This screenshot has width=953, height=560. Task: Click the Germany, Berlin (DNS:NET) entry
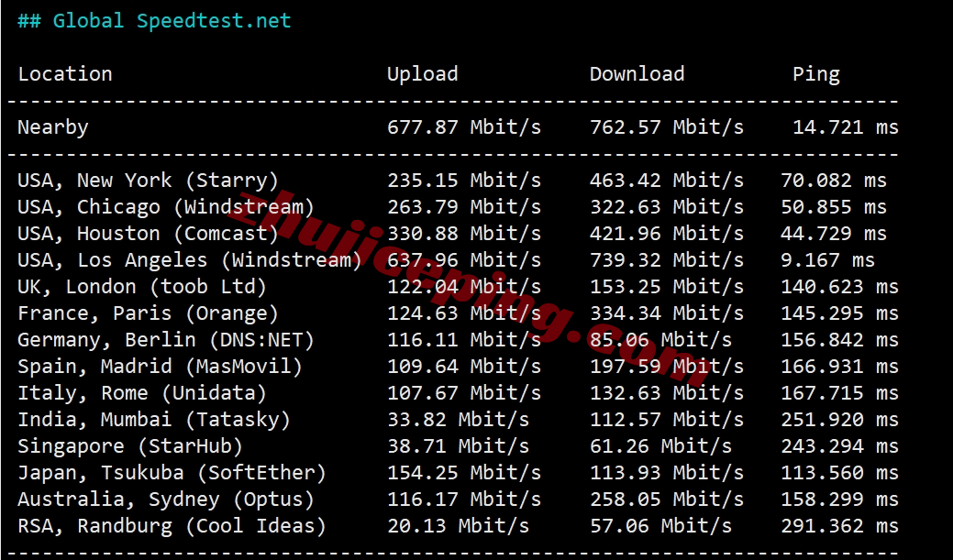pyautogui.click(x=166, y=340)
